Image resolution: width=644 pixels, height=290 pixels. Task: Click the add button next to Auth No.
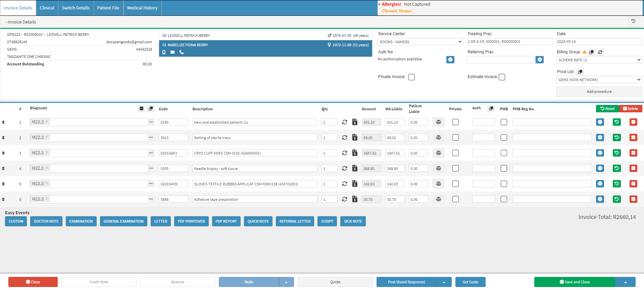point(450,60)
